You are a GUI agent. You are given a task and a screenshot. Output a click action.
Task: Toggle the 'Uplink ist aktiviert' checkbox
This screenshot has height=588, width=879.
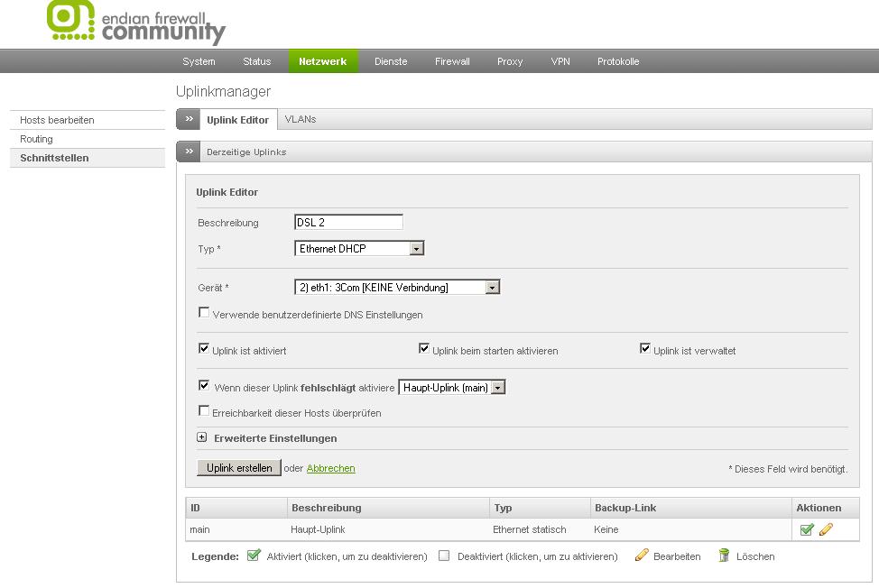(204, 349)
